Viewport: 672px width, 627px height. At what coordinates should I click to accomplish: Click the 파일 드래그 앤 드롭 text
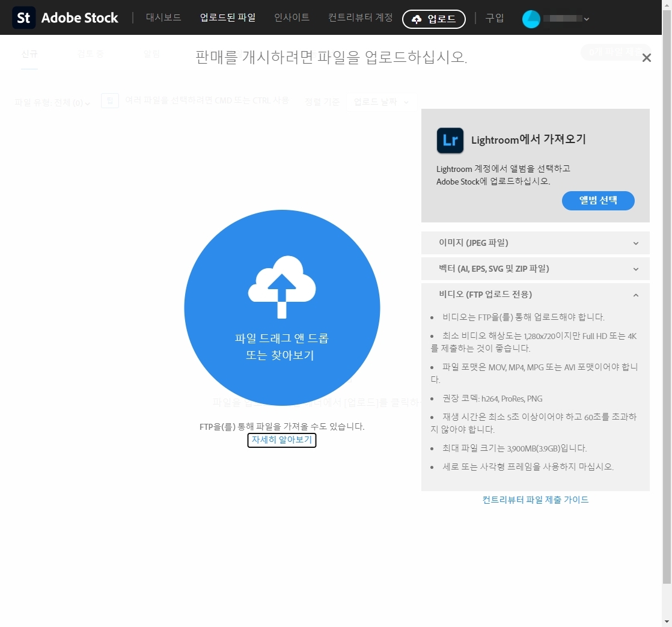tap(281, 338)
